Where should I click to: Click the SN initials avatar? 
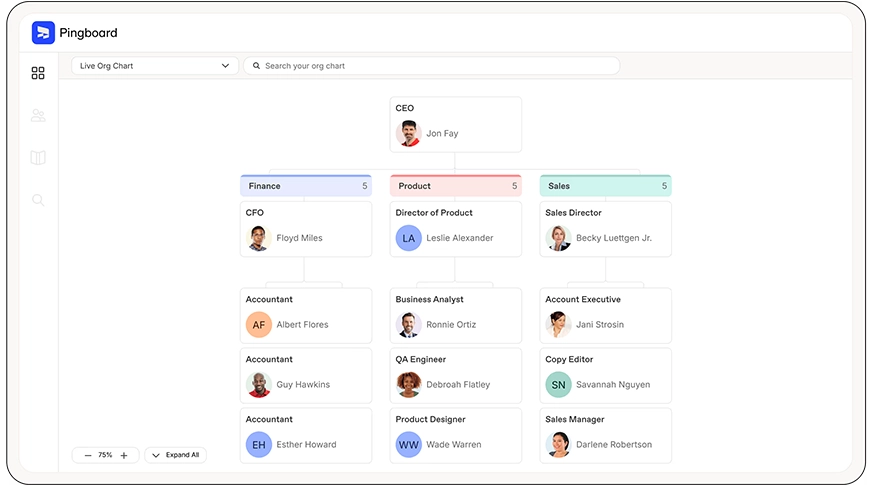[558, 384]
